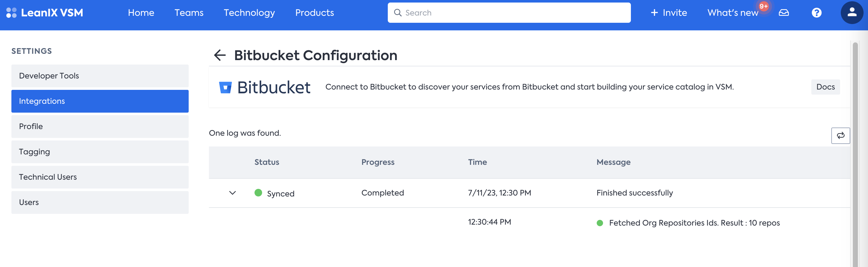
Task: Click the sync refresh logs icon
Action: [840, 135]
